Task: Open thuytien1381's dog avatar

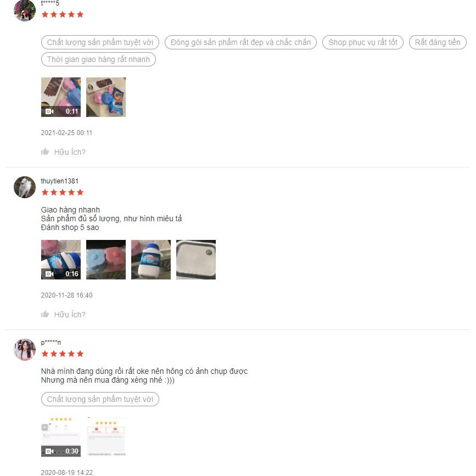Action: [x=25, y=187]
